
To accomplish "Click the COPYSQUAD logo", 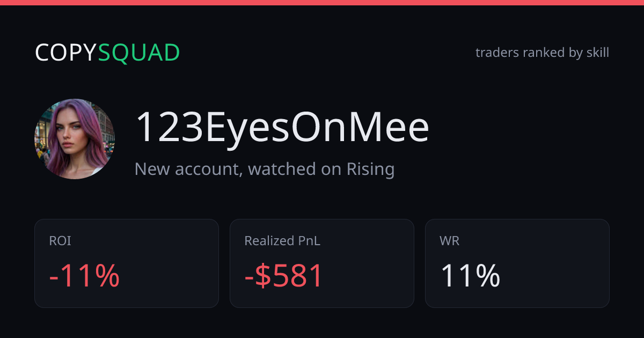I will click(x=107, y=53).
